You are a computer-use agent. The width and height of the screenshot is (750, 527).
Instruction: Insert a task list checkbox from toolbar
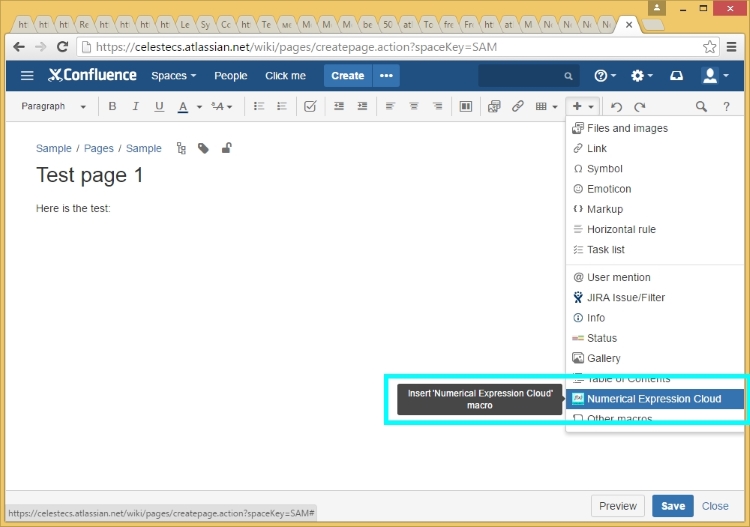tap(310, 106)
